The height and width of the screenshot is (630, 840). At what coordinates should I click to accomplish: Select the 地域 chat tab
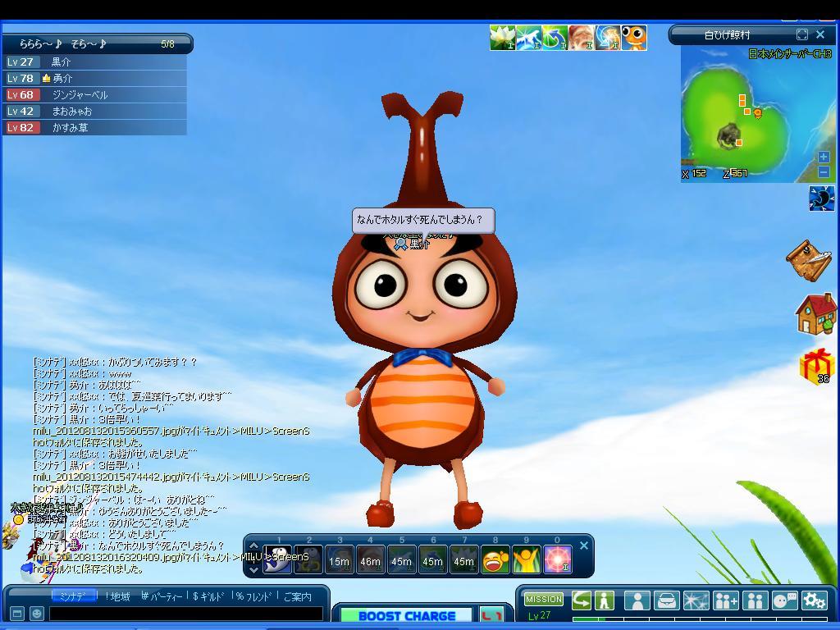click(118, 596)
